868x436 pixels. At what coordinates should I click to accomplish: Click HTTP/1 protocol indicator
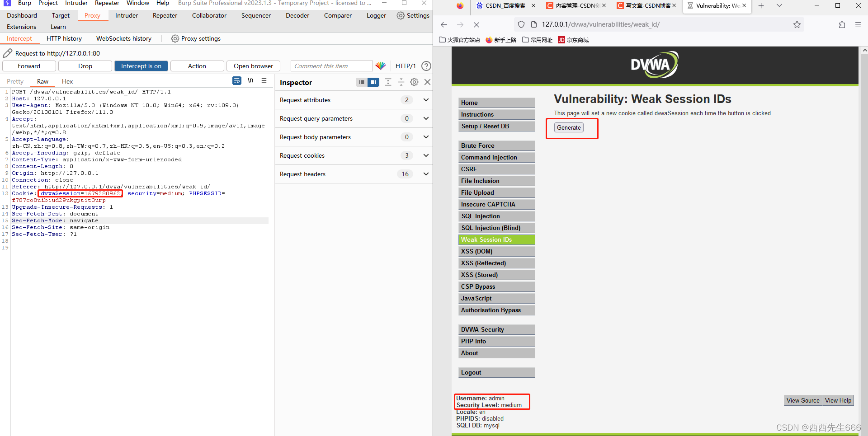point(406,66)
